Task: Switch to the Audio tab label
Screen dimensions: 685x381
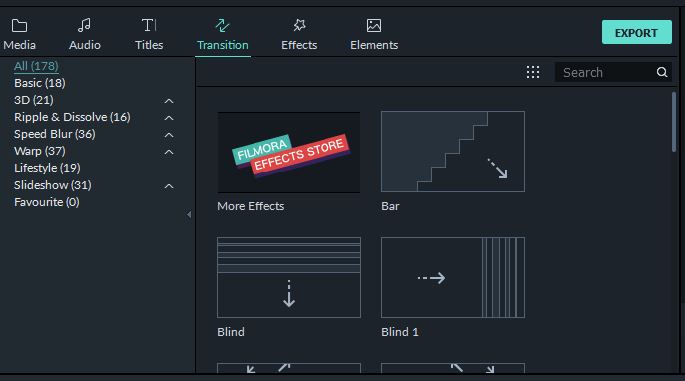Action: pos(85,45)
